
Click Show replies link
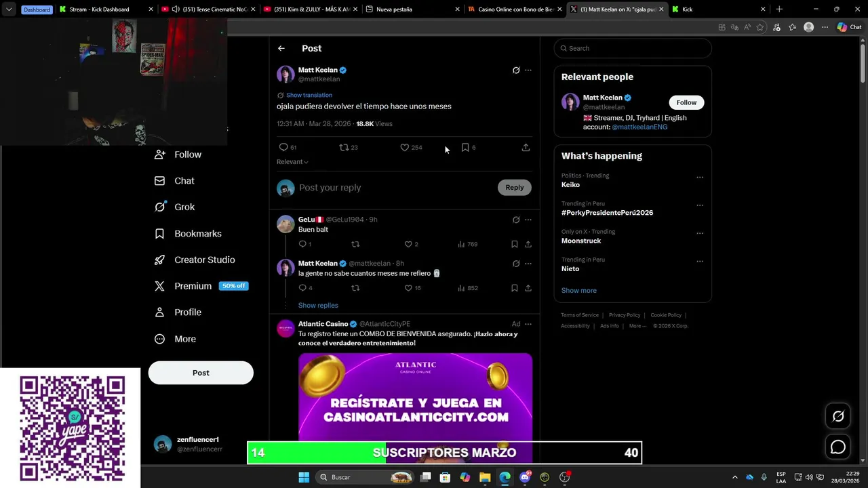[x=318, y=306]
